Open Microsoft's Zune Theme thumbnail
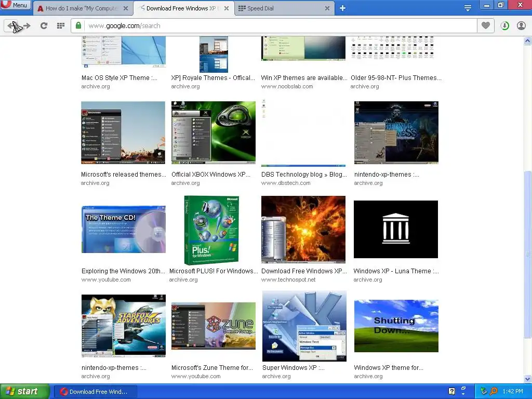 [214, 326]
